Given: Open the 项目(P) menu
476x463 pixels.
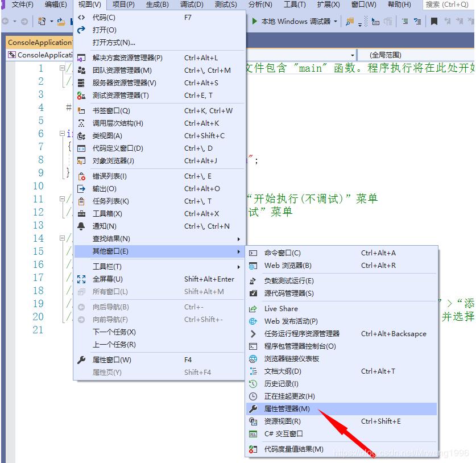Looking at the screenshot, I should 123,5.
